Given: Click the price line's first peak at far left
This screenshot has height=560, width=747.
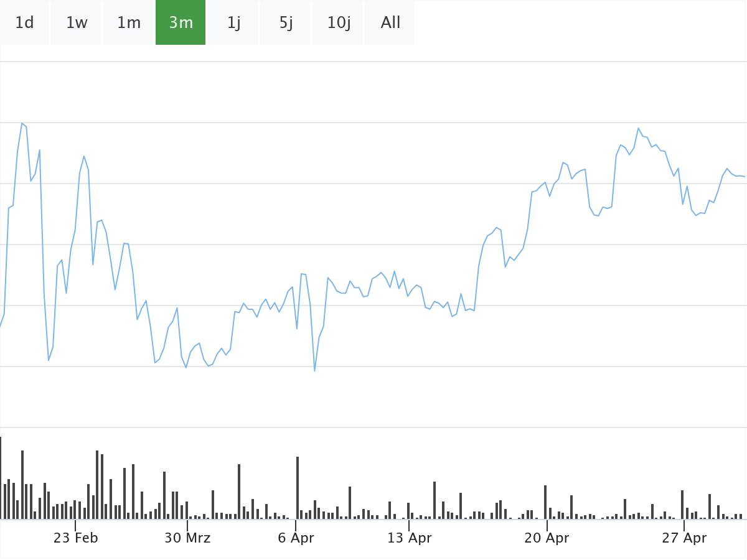Looking at the screenshot, I should click(22, 123).
